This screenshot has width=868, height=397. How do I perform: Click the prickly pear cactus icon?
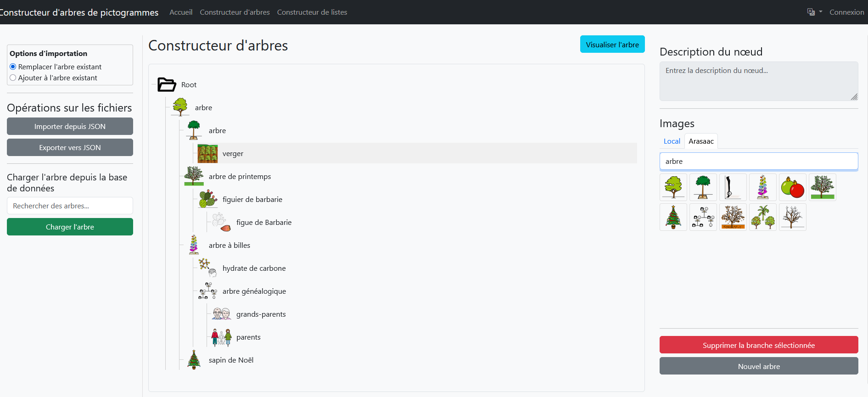[x=207, y=199]
